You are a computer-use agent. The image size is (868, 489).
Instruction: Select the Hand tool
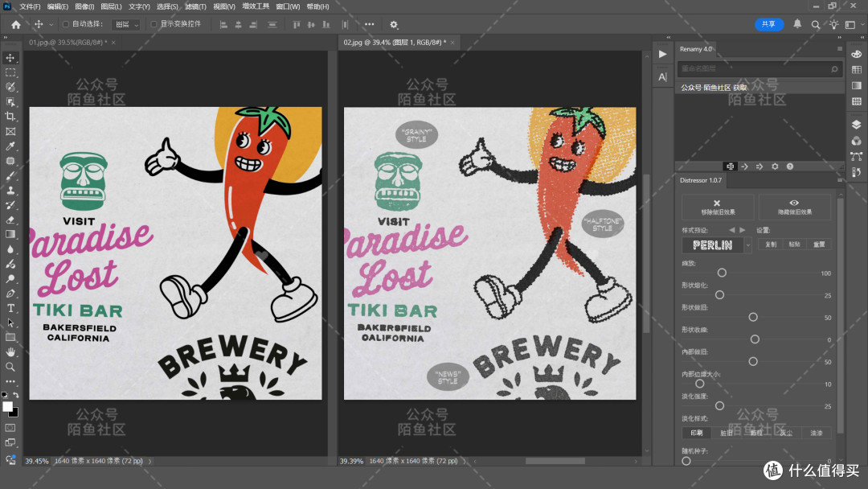pyautogui.click(x=10, y=352)
